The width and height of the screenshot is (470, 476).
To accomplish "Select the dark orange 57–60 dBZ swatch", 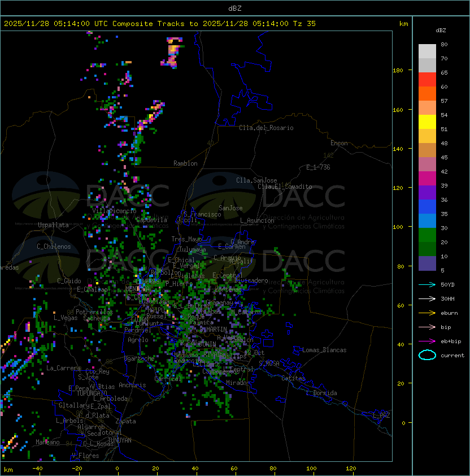I will [427, 93].
